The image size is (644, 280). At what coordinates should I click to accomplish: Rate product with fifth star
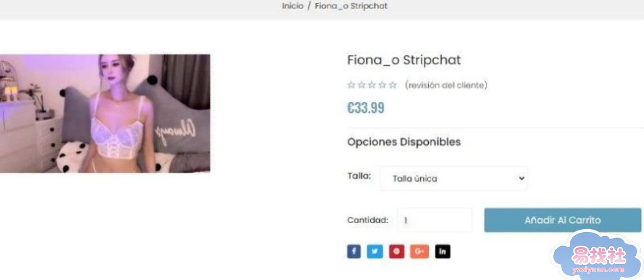(393, 85)
